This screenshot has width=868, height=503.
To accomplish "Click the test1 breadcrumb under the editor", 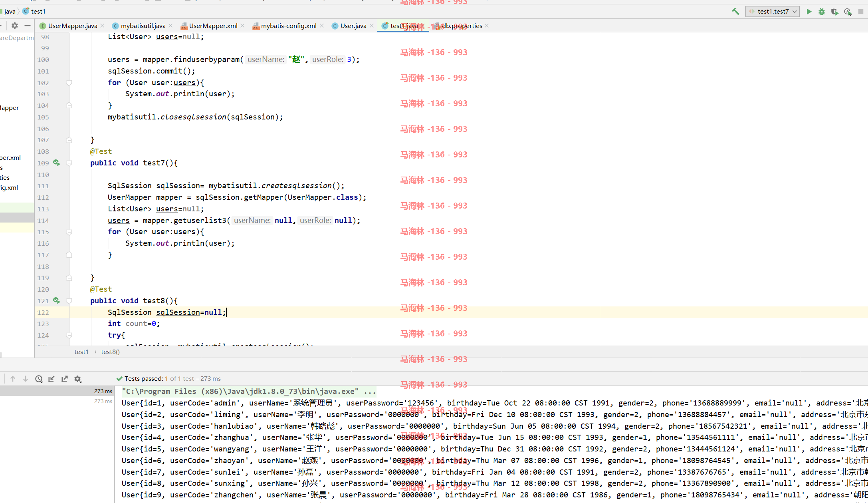I will pyautogui.click(x=81, y=352).
